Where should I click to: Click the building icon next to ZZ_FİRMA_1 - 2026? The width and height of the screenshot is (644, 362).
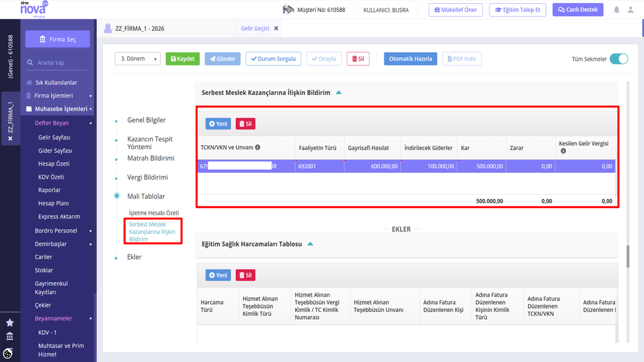pos(108,28)
